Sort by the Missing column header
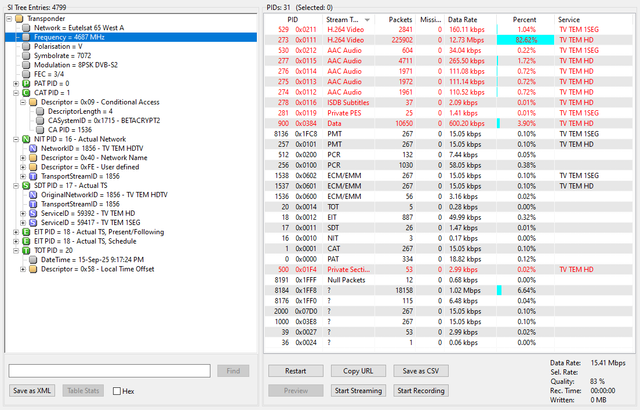Image resolution: width=640 pixels, height=410 pixels. tap(430, 20)
